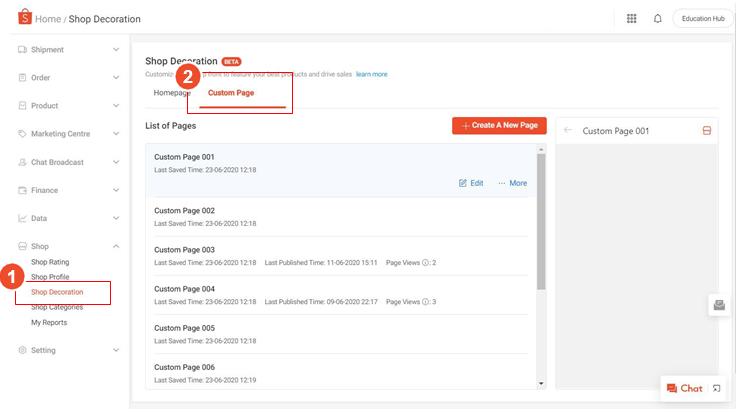Open the Education Hub button
This screenshot has height=414, width=746.
(x=704, y=18)
